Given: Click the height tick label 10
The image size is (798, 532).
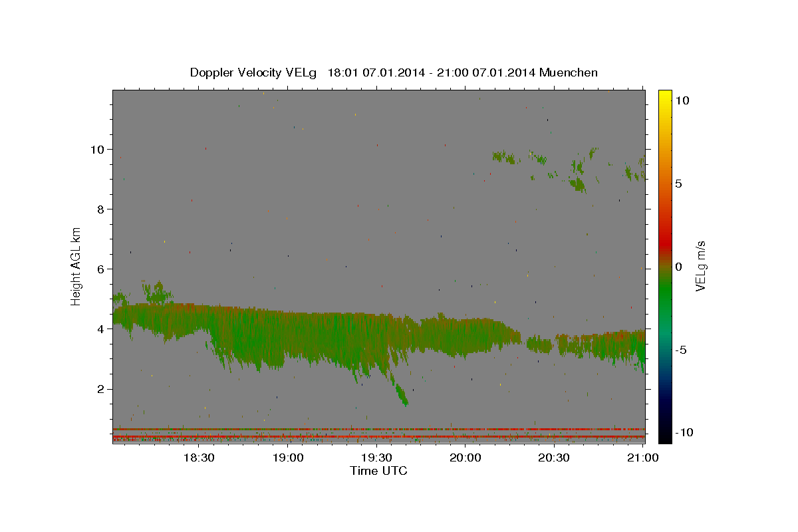Looking at the screenshot, I should click(96, 149).
